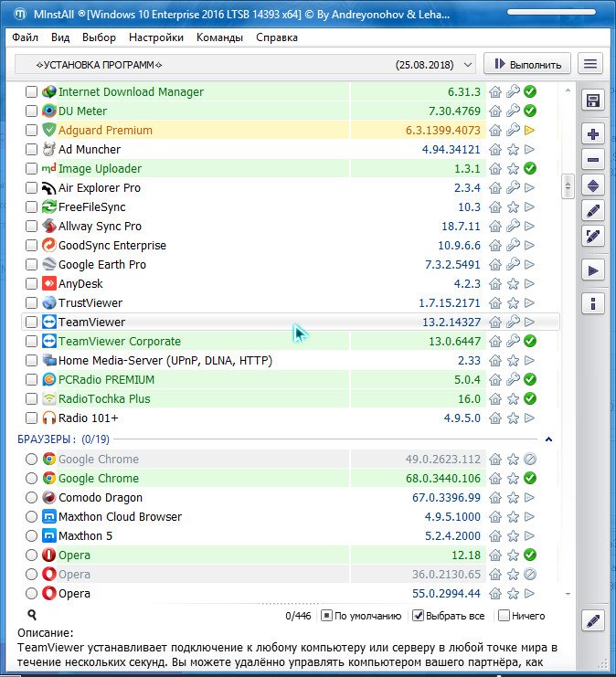Click the TrustViewer row name
Viewport: 616px width, 677px height.
[90, 303]
